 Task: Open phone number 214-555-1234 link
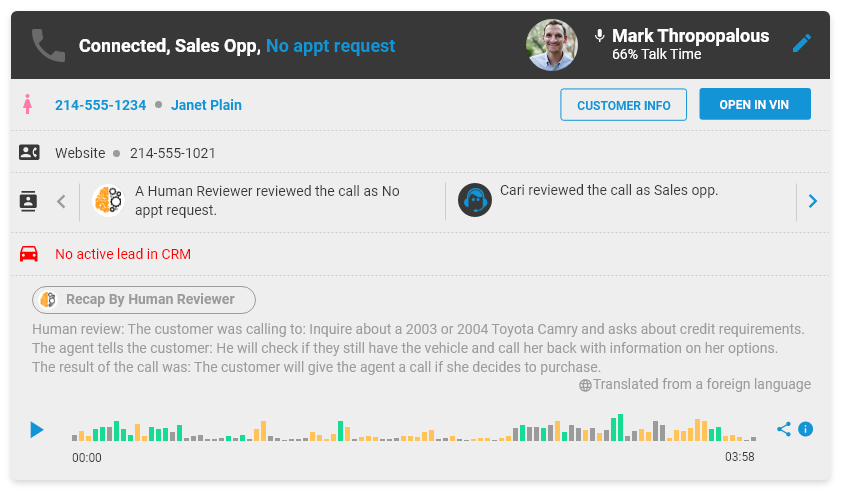100,105
